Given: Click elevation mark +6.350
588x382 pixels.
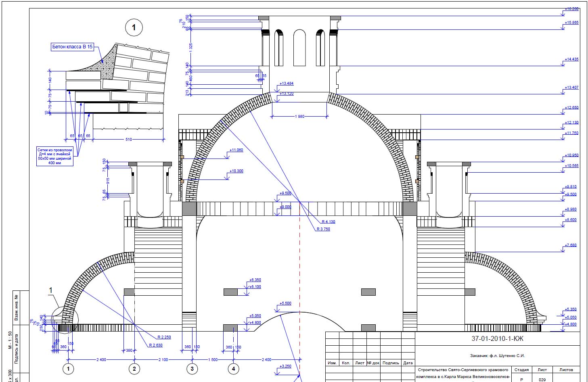Looking at the screenshot, I should (255, 280).
